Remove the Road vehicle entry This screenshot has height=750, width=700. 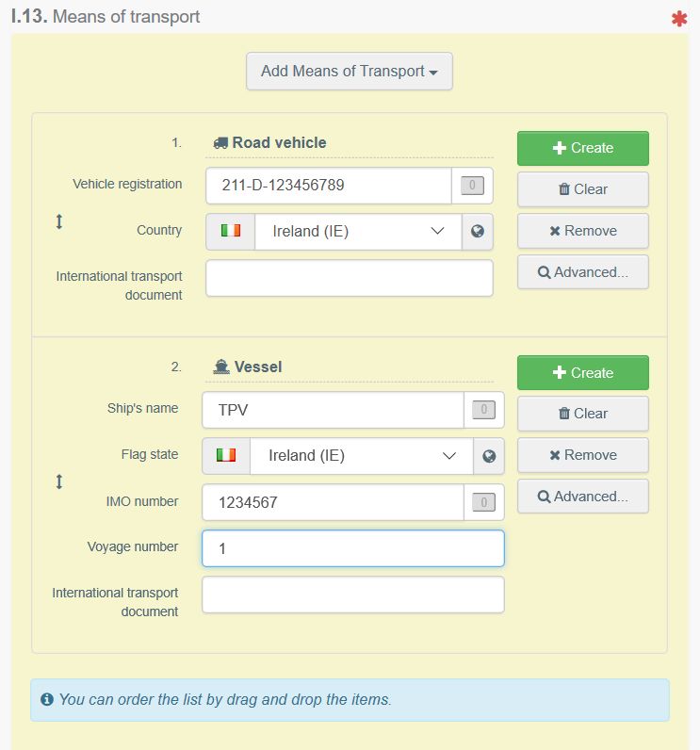583,231
